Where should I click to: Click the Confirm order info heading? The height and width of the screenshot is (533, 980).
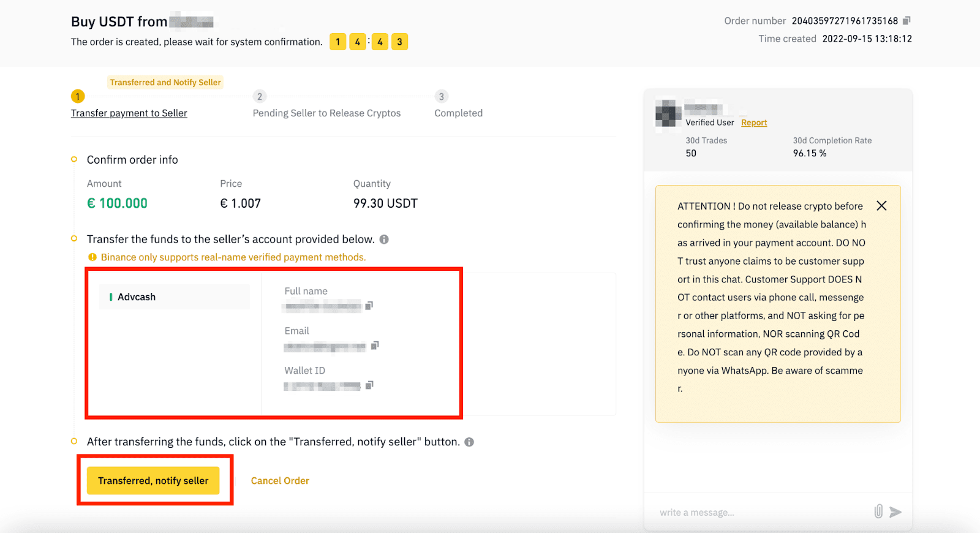tap(132, 160)
